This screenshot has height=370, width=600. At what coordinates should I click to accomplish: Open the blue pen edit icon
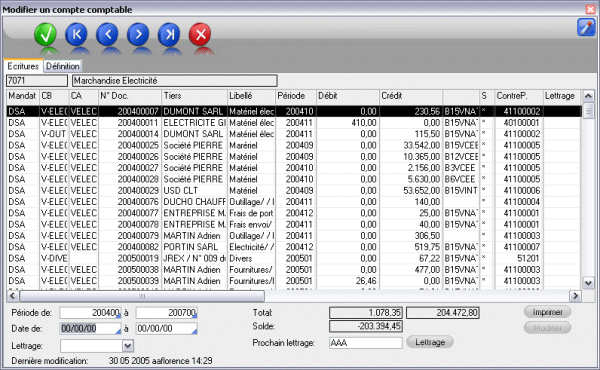pos(586,27)
